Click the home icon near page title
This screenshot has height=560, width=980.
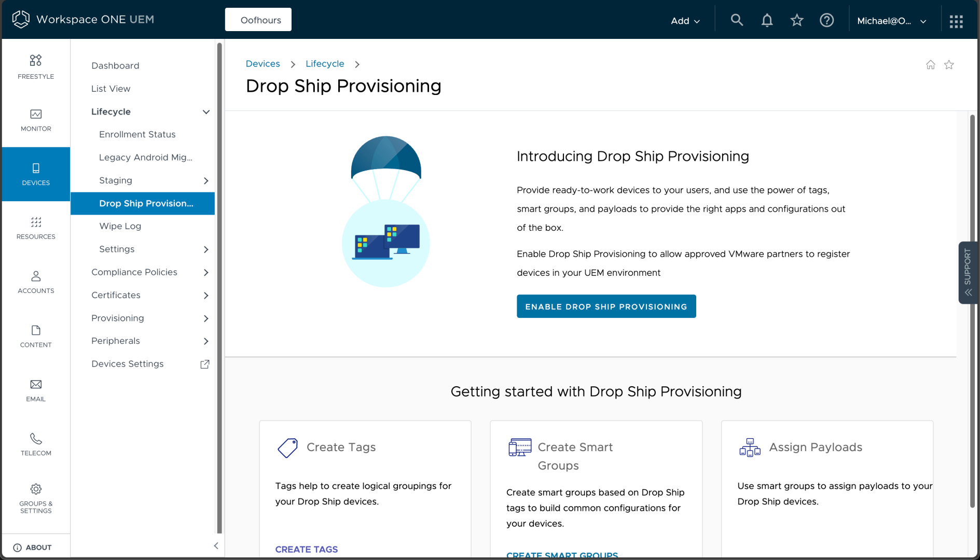(931, 65)
